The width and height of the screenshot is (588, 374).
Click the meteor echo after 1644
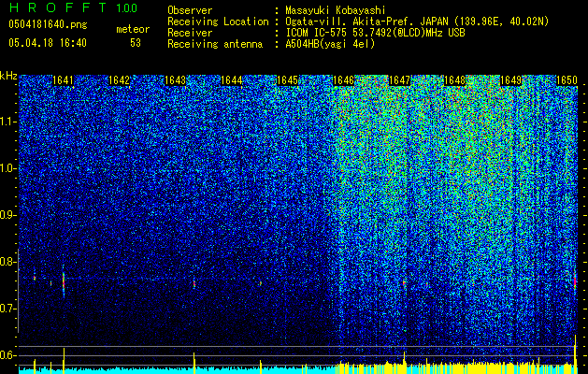click(260, 283)
